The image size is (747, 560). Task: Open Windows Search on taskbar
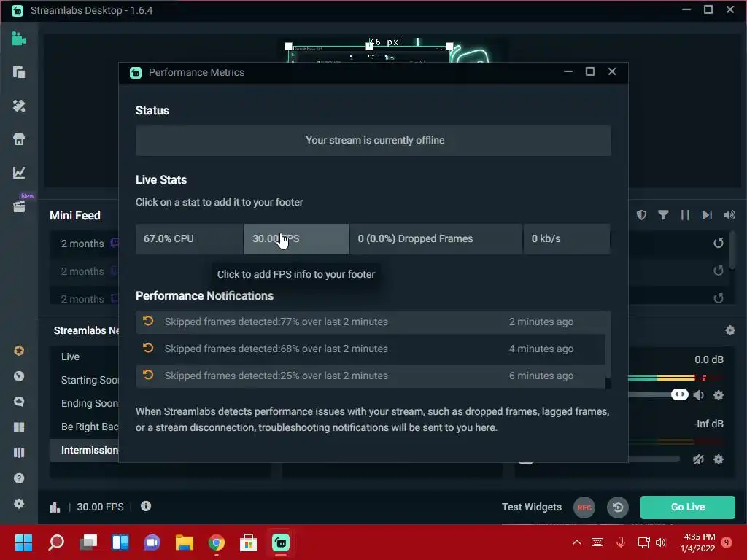[56, 542]
